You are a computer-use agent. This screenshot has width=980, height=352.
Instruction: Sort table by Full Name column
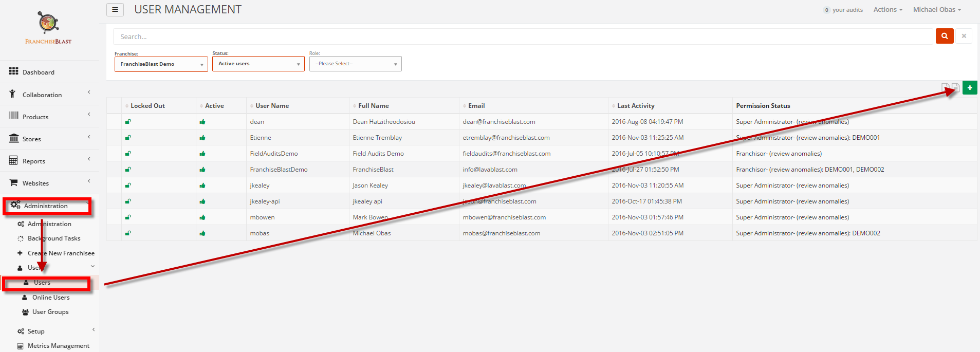click(374, 106)
